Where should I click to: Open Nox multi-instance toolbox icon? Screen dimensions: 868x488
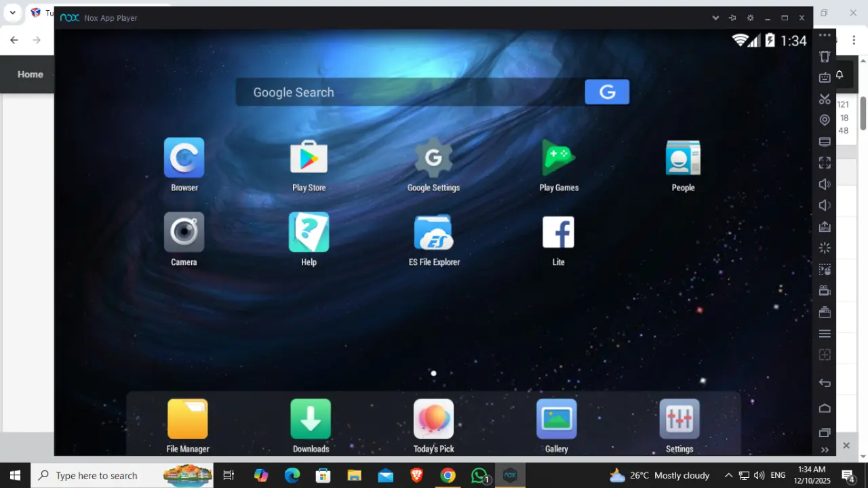(825, 312)
